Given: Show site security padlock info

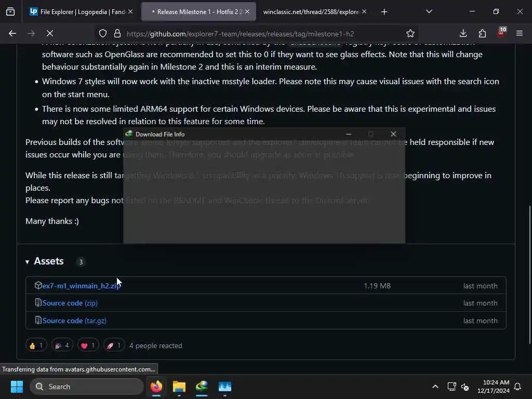Looking at the screenshot, I should point(117,34).
